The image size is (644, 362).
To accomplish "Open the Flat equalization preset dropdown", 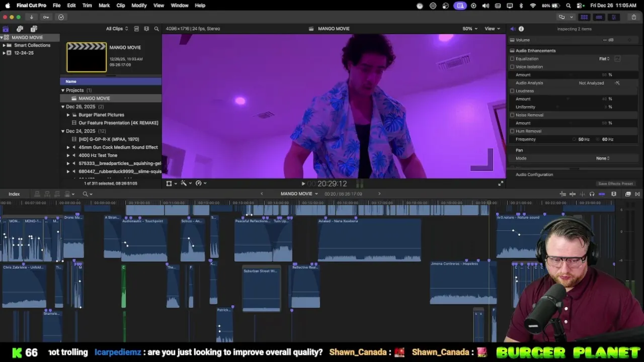I will [604, 59].
